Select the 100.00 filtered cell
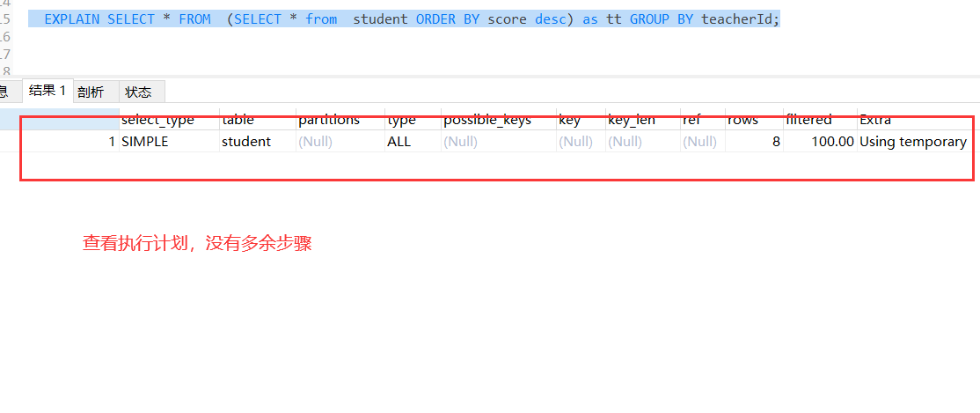This screenshot has height=413, width=980. [x=820, y=142]
